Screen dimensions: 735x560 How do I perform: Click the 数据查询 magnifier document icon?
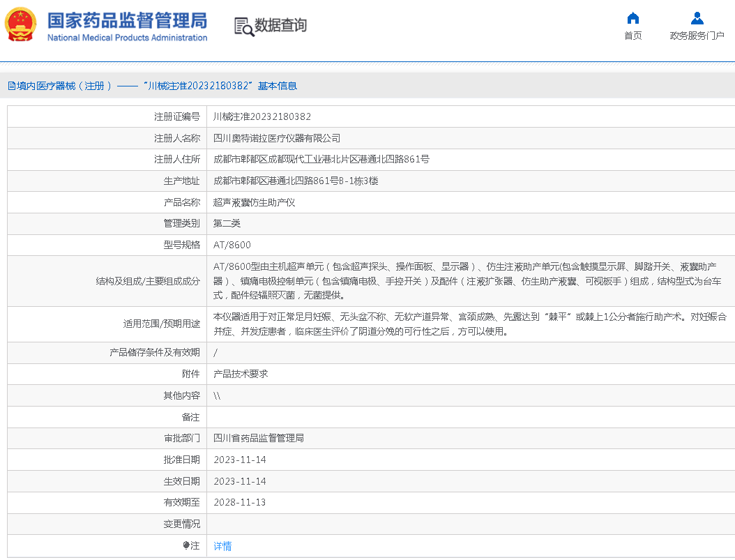pos(244,27)
